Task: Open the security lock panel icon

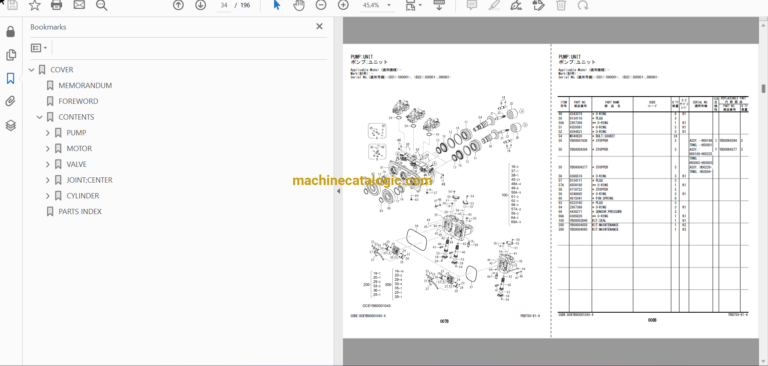Action: click(x=11, y=32)
